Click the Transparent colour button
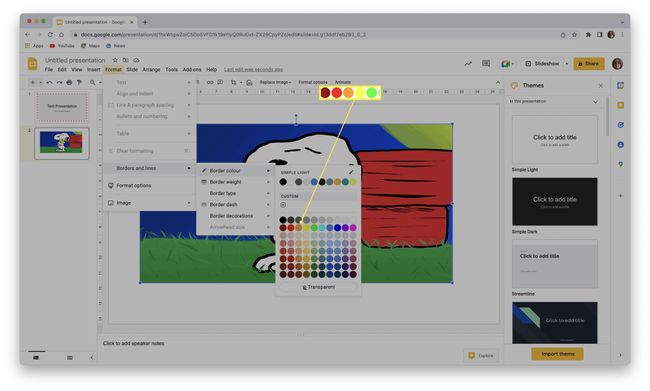 click(318, 287)
